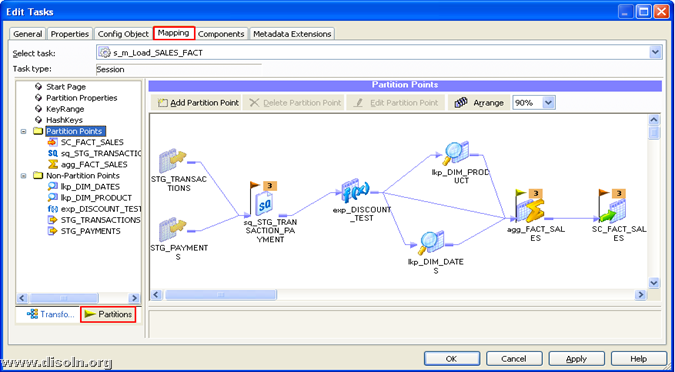The image size is (675, 372).
Task: Switch to the Partitions view tab
Action: [108, 314]
